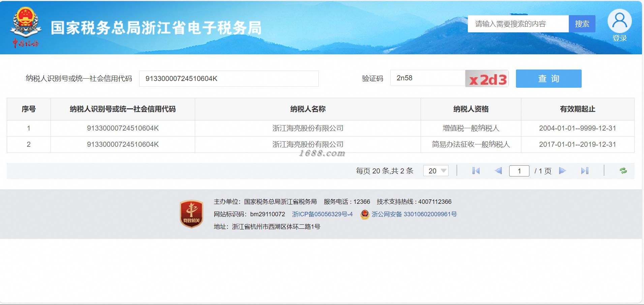This screenshot has height=305, width=644.
Task: Select date range 2004-01-01--9999-12-31
Action: (x=578, y=128)
